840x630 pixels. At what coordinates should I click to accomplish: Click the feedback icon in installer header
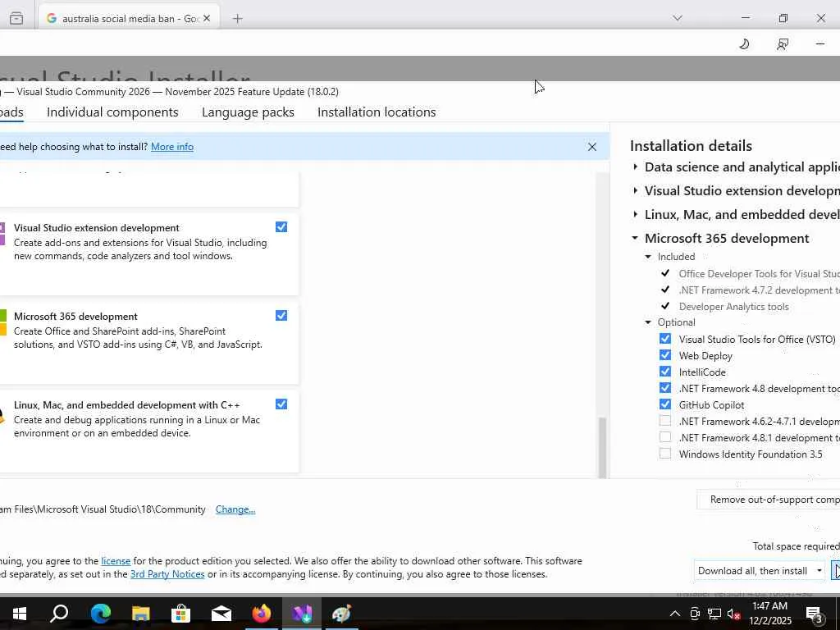tap(783, 44)
